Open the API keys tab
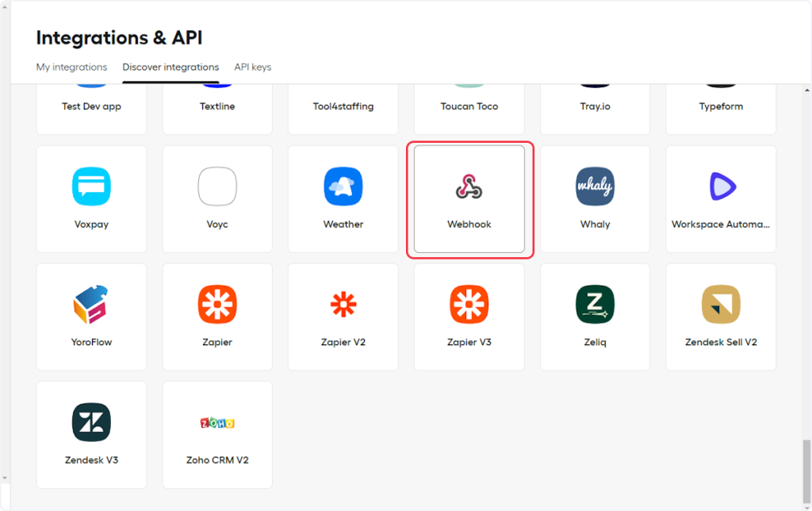This screenshot has width=812, height=511. click(252, 67)
